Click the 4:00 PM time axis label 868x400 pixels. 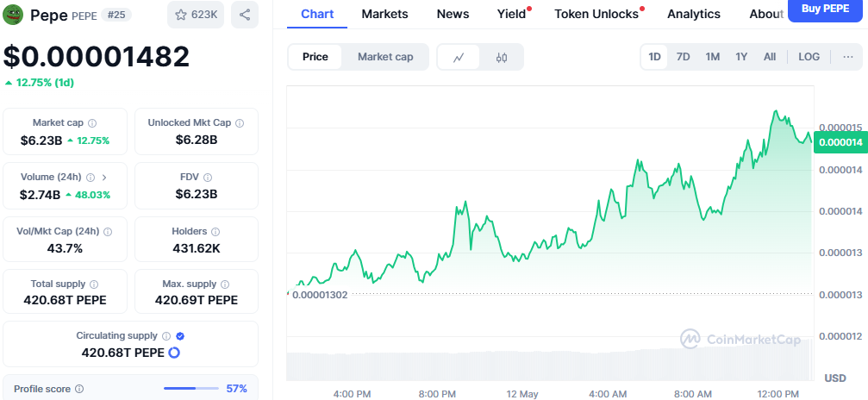(x=352, y=394)
